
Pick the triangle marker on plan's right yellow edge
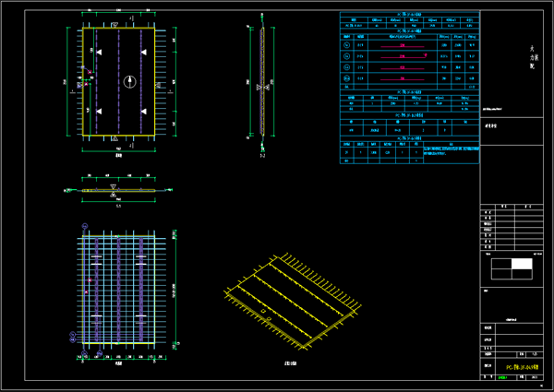158,85
